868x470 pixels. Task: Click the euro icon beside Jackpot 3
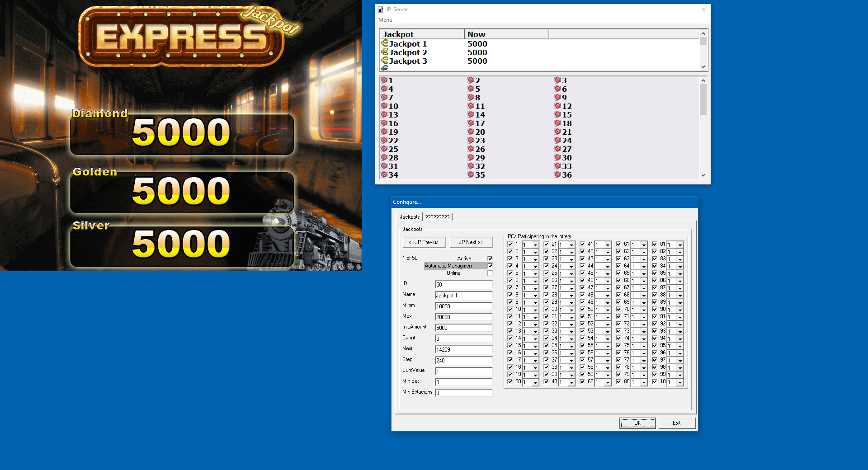click(385, 61)
